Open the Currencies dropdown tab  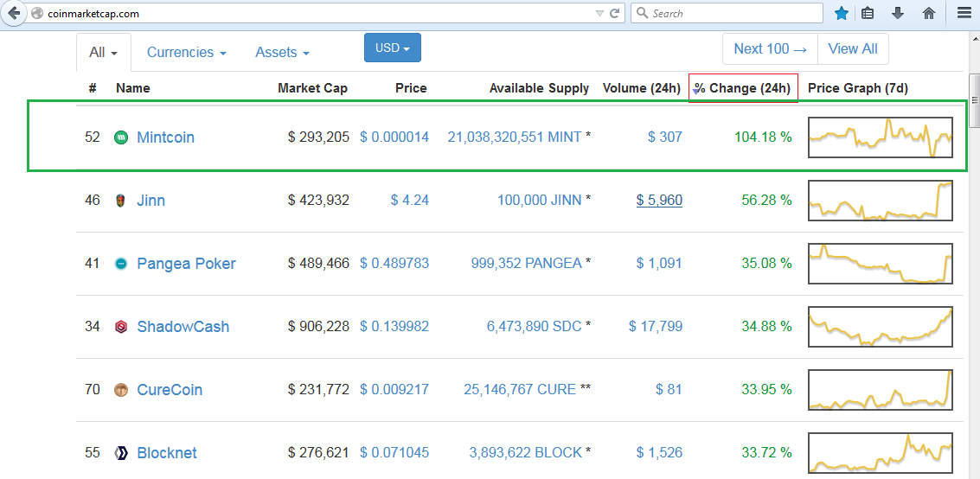click(186, 53)
